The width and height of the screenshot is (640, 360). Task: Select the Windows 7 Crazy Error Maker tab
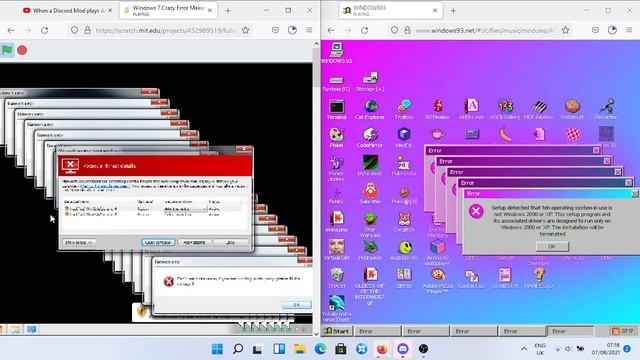click(x=168, y=11)
